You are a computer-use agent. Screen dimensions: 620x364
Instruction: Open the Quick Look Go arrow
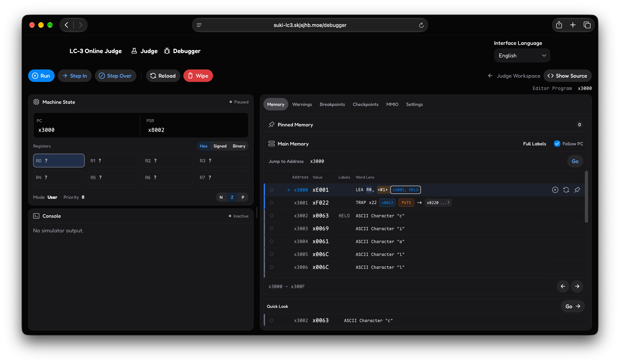573,306
